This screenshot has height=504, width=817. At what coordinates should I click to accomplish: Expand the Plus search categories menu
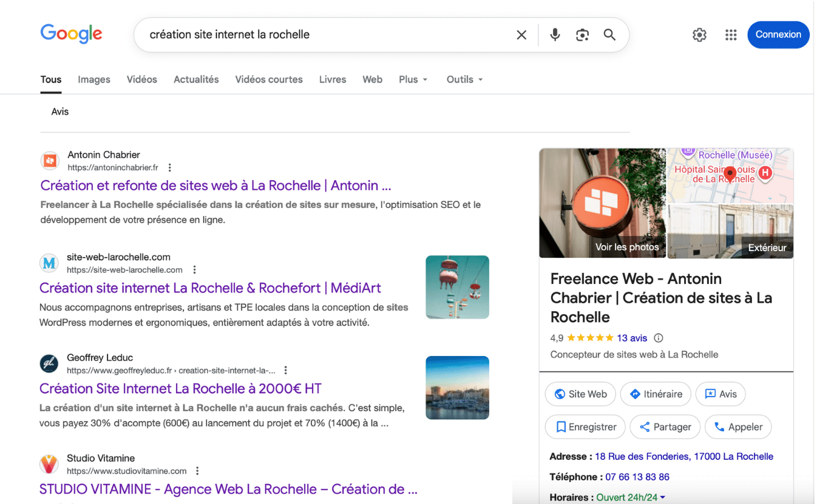[413, 79]
